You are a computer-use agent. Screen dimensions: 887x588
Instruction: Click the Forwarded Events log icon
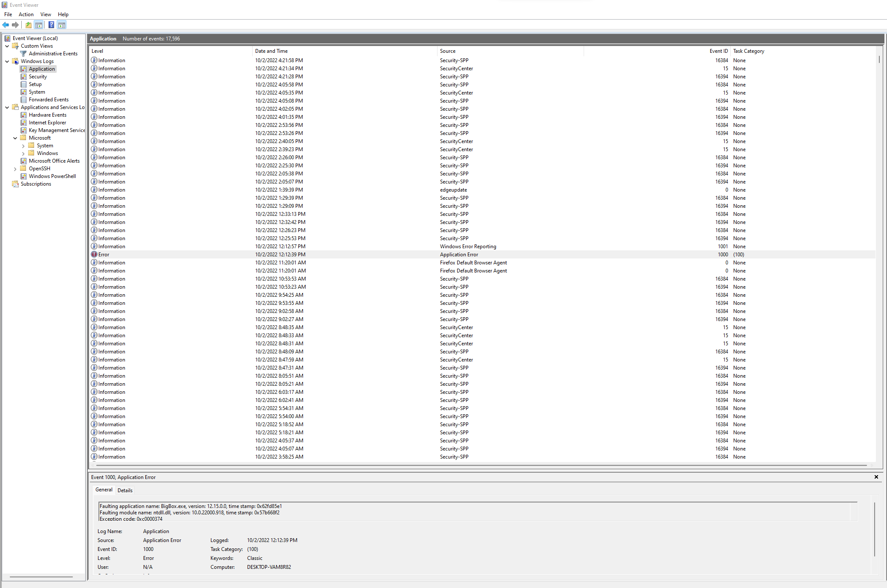[23, 100]
